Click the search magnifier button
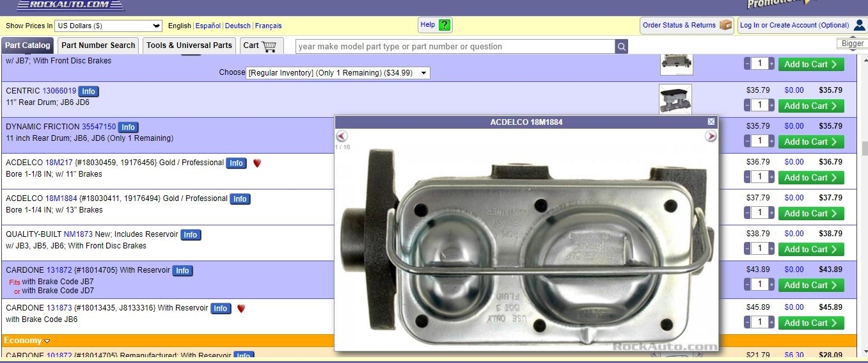This screenshot has height=363, width=868. [x=621, y=46]
